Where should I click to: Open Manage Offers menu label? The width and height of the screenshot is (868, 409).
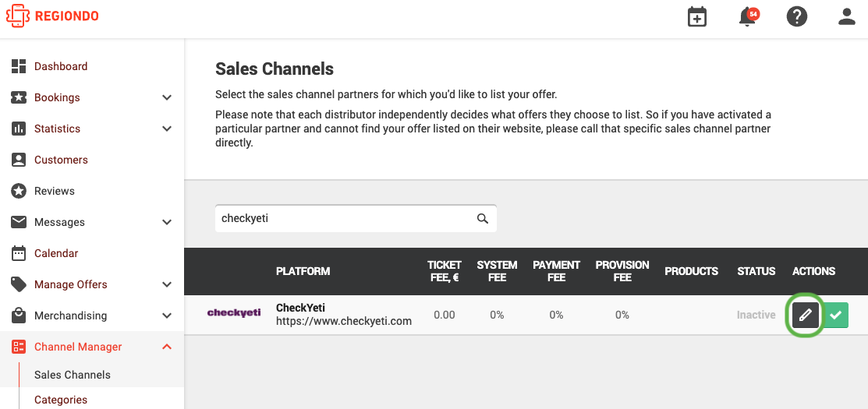[x=71, y=284]
